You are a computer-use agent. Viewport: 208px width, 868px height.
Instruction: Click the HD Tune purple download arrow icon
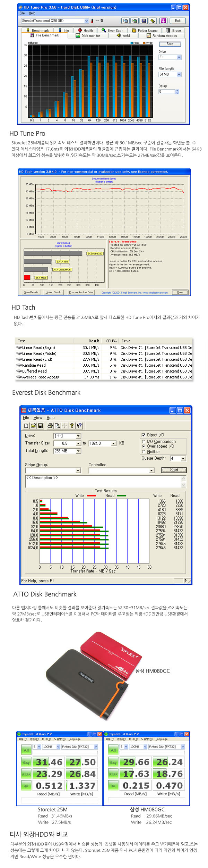click(x=163, y=21)
